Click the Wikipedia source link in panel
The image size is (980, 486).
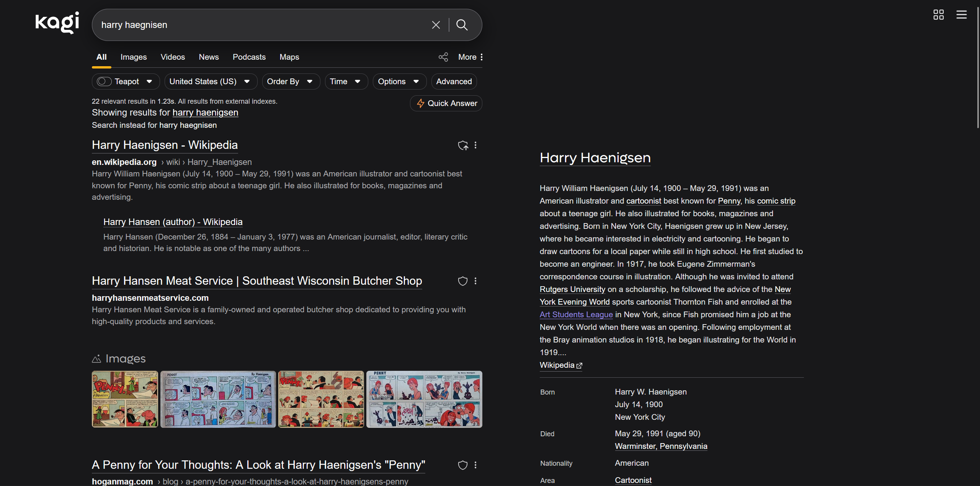point(561,365)
